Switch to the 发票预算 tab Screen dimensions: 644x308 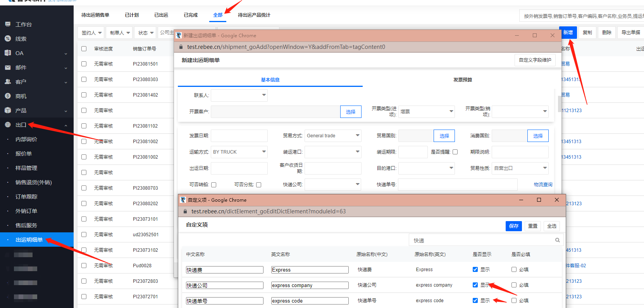(463, 80)
